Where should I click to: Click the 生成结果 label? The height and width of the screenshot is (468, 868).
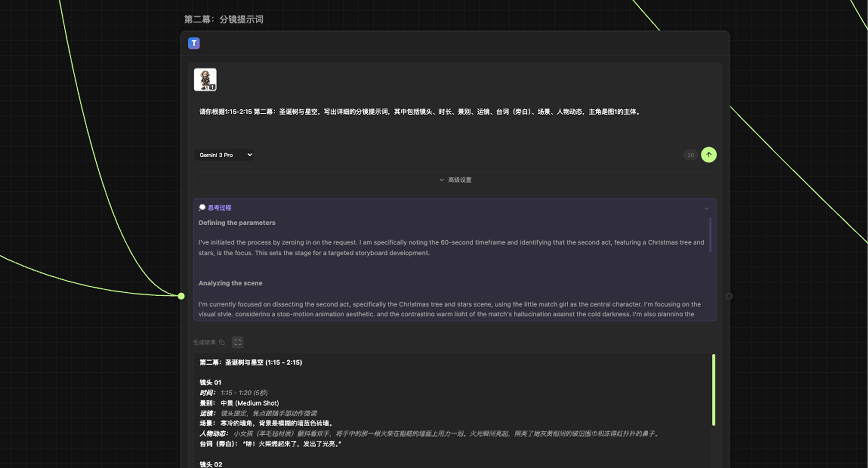(x=204, y=343)
